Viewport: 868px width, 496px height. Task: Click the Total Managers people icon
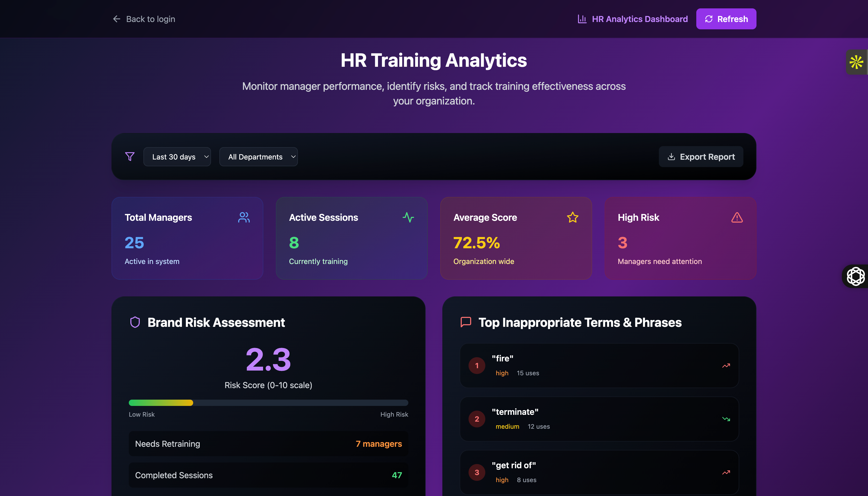click(x=244, y=217)
